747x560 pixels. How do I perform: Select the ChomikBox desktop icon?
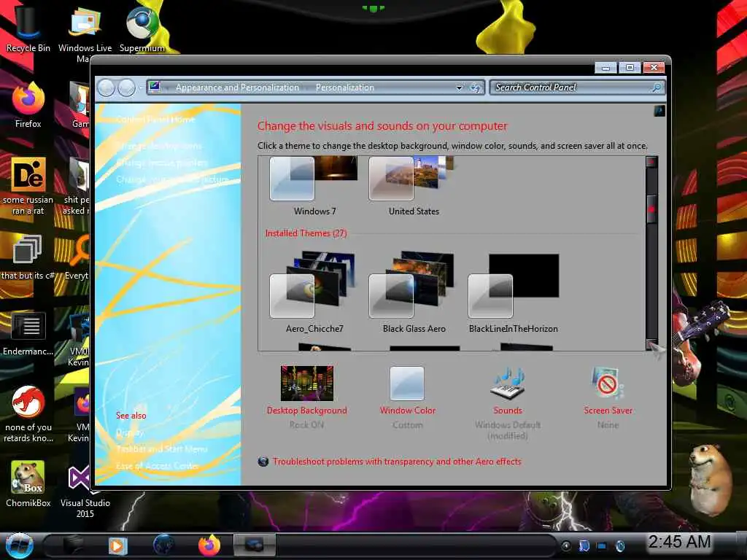click(28, 484)
